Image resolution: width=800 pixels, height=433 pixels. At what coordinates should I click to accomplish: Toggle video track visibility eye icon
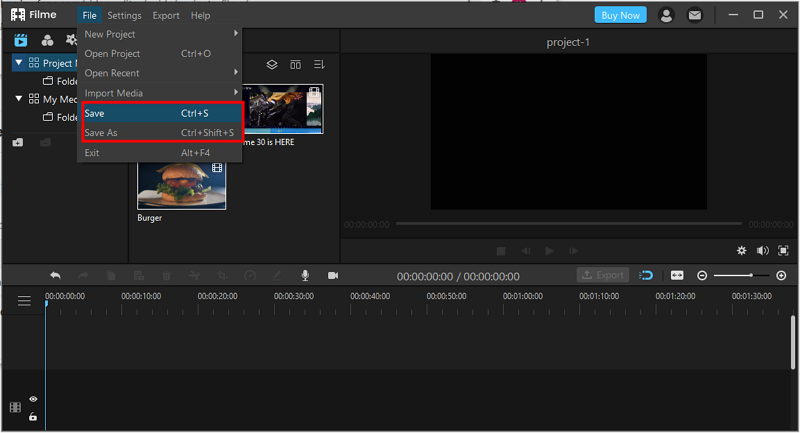tap(33, 399)
